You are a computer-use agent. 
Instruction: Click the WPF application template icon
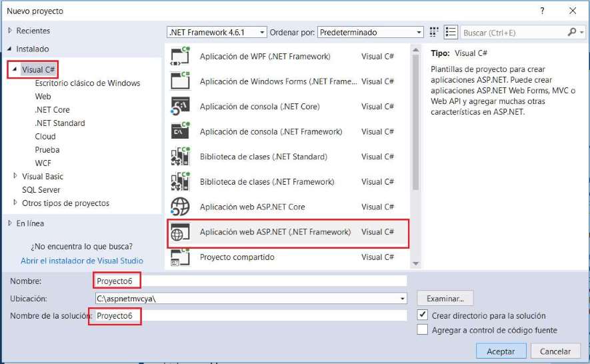[180, 56]
